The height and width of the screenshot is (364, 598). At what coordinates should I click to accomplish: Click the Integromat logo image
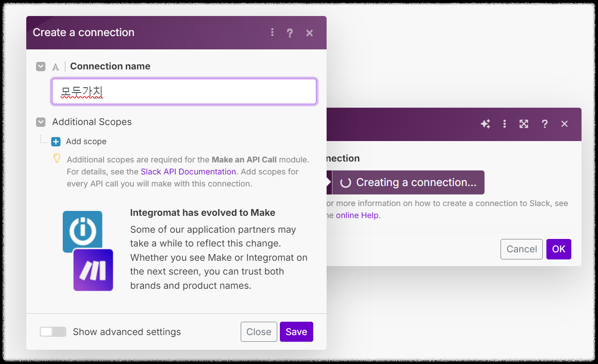(x=83, y=231)
